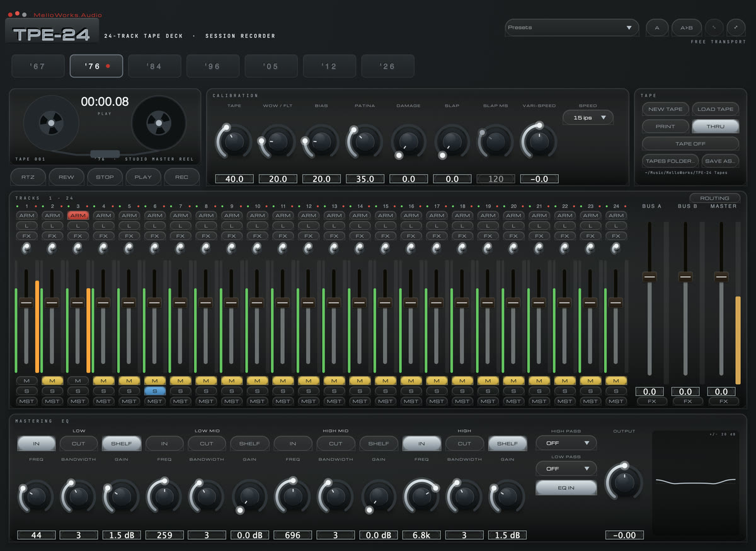Screen dimensions: 756x551
Task: Click the shrink window size icon
Action: 714,28
